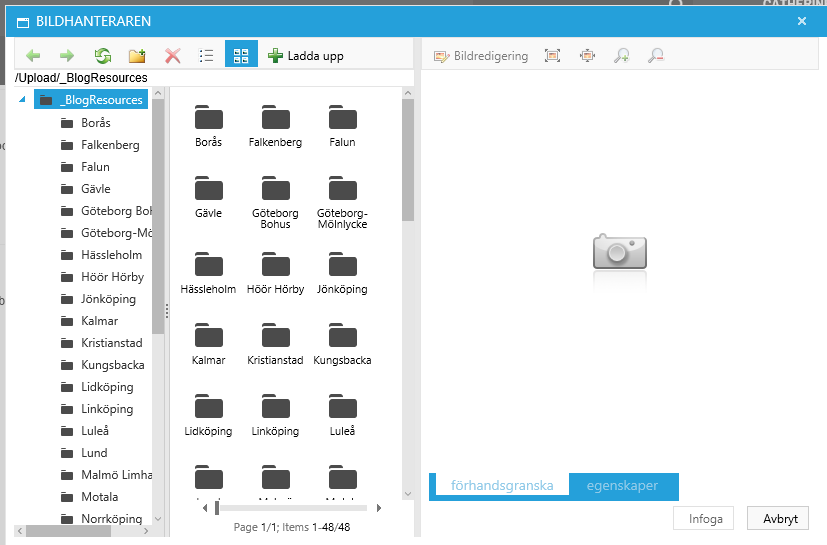Collapse the _BlogResources tree node

coord(22,99)
